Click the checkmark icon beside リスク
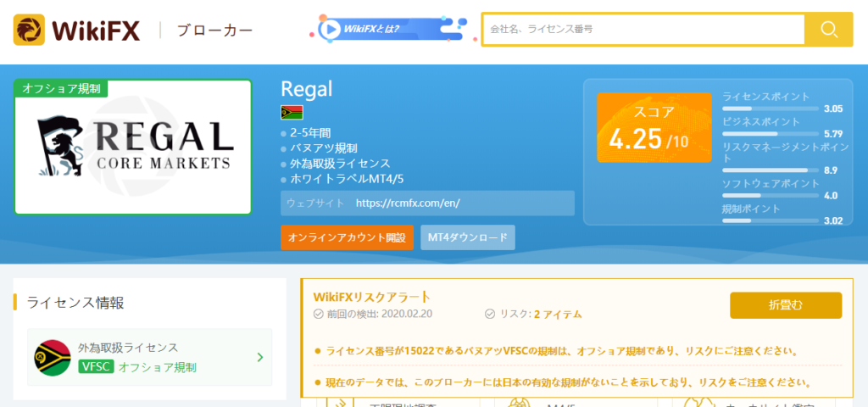The height and width of the screenshot is (407, 868). [490, 314]
